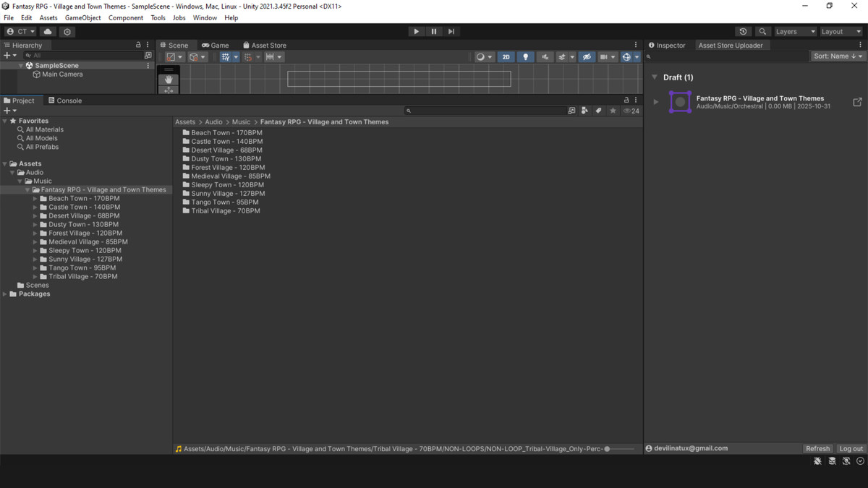This screenshot has height=488, width=868.
Task: Open the Version Control history icon
Action: (x=743, y=31)
